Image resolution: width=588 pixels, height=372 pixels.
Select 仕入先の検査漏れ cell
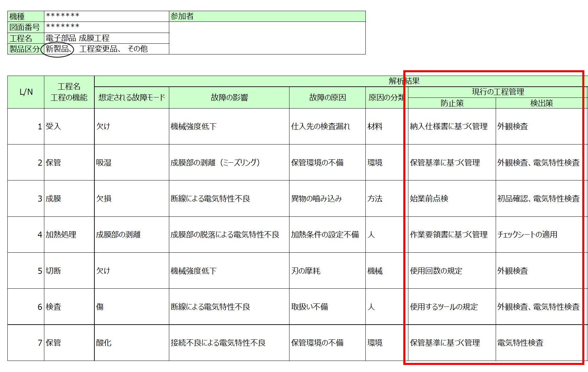tap(327, 126)
